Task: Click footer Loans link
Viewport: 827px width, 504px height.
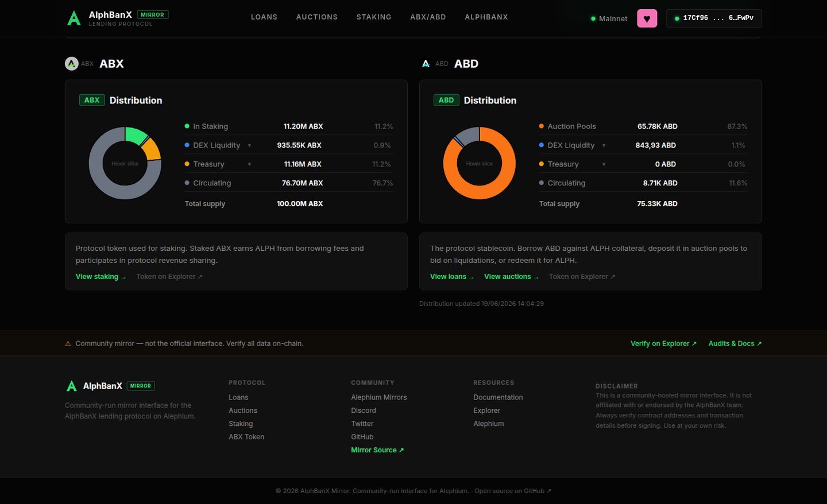Action: [x=238, y=397]
